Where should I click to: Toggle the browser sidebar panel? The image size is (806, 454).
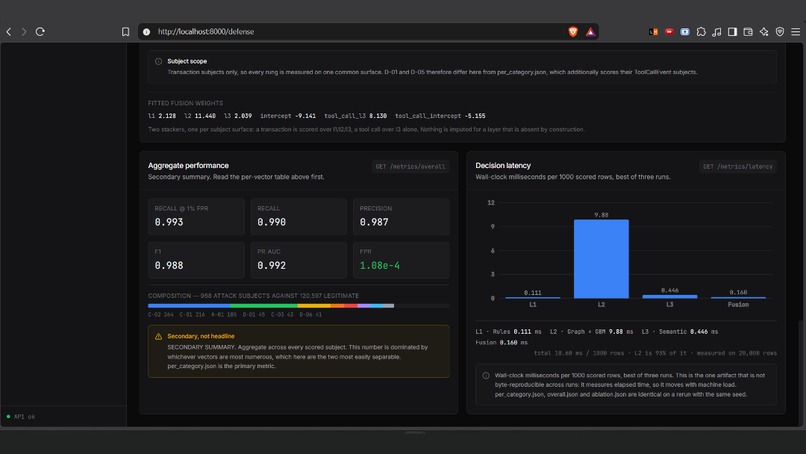732,32
